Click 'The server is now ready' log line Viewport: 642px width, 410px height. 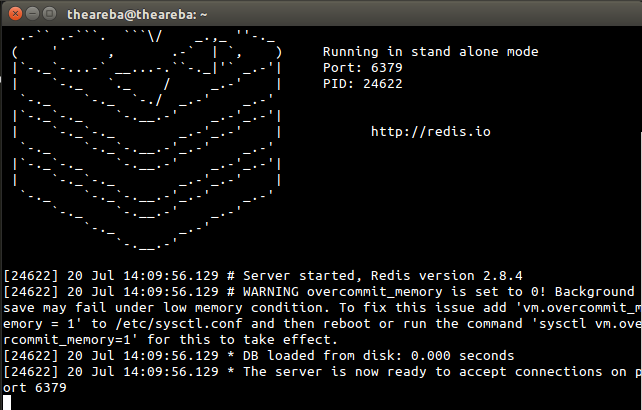[322, 372]
